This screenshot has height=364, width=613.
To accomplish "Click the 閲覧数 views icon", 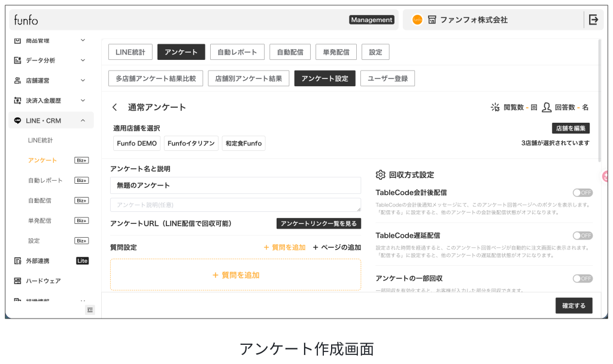I will point(495,107).
